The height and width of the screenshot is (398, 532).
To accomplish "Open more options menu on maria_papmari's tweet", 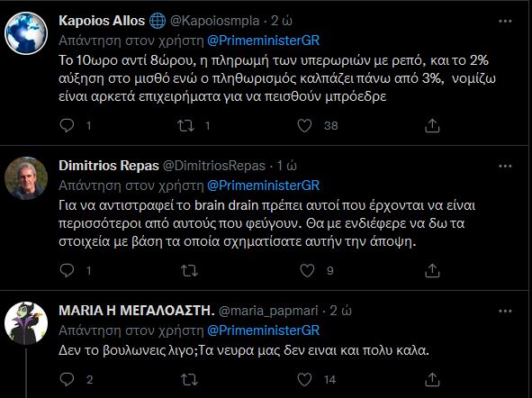I will pos(505,311).
